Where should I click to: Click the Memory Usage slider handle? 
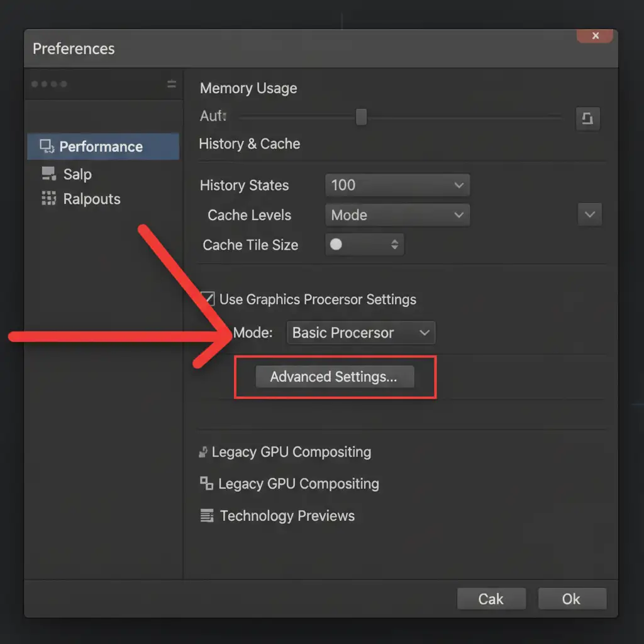point(361,117)
